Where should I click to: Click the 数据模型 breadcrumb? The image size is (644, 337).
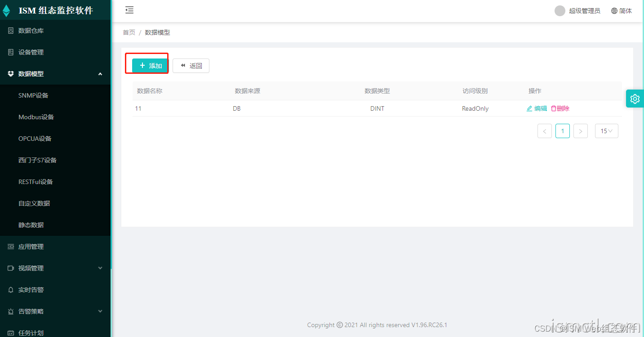pyautogui.click(x=157, y=32)
